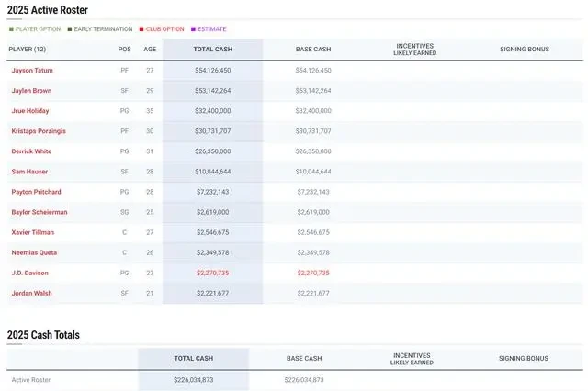Viewport: 588px width, 391px height.
Task: Open Jayson Tatum player link
Action: [32, 71]
